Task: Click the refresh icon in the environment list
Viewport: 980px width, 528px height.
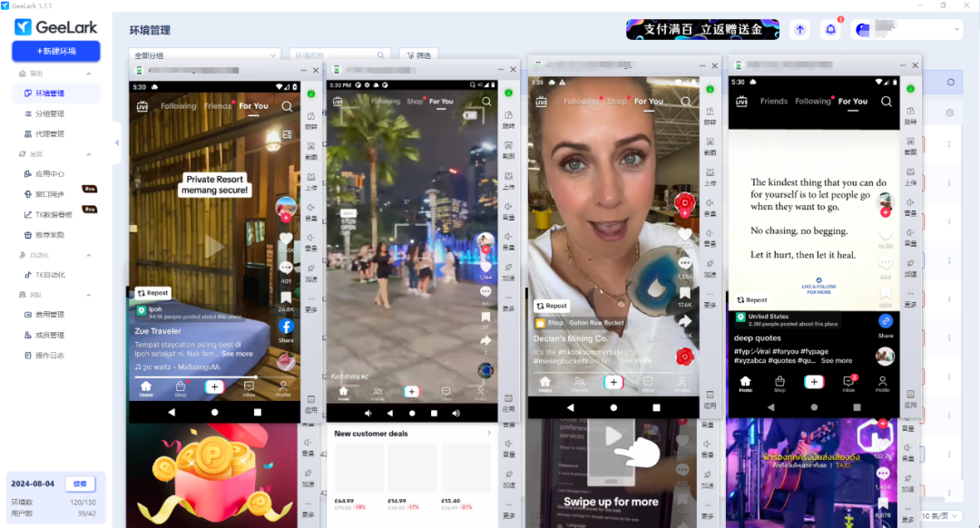Action: click(x=951, y=82)
